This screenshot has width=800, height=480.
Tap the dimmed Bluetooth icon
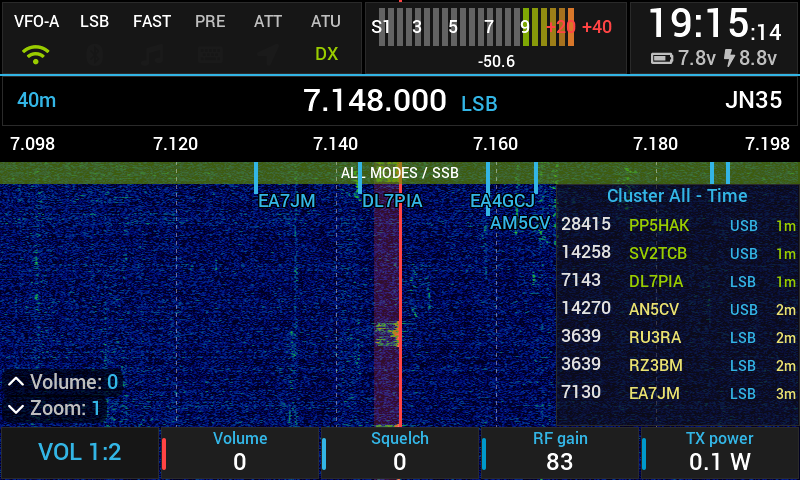tap(94, 54)
